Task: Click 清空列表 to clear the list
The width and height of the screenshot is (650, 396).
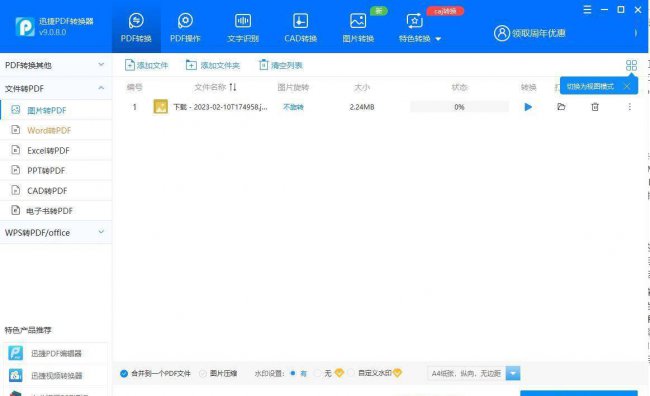Action: (x=281, y=65)
